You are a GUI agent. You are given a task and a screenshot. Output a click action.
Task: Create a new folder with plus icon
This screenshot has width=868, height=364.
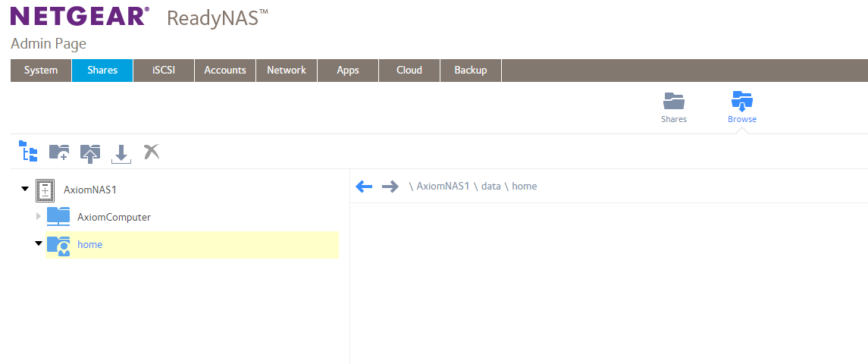[x=59, y=152]
